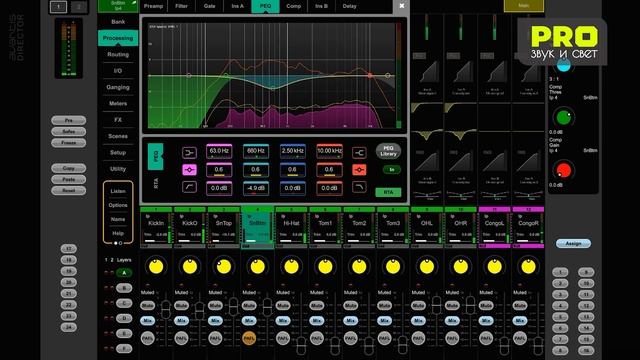Open the Filter tab
Image resolution: width=640 pixels, height=360 pixels.
pos(181,6)
